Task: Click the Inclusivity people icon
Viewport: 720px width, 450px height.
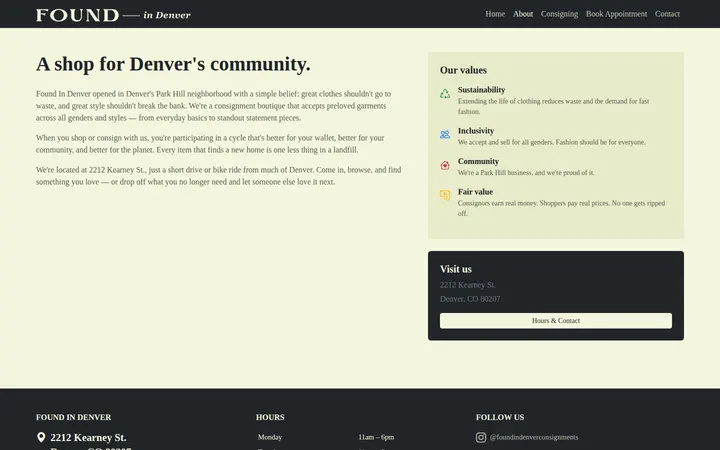Action: coord(445,135)
